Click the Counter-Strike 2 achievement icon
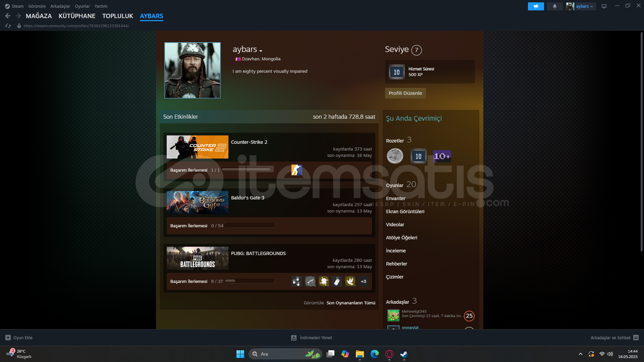The image size is (644, 362). click(297, 170)
